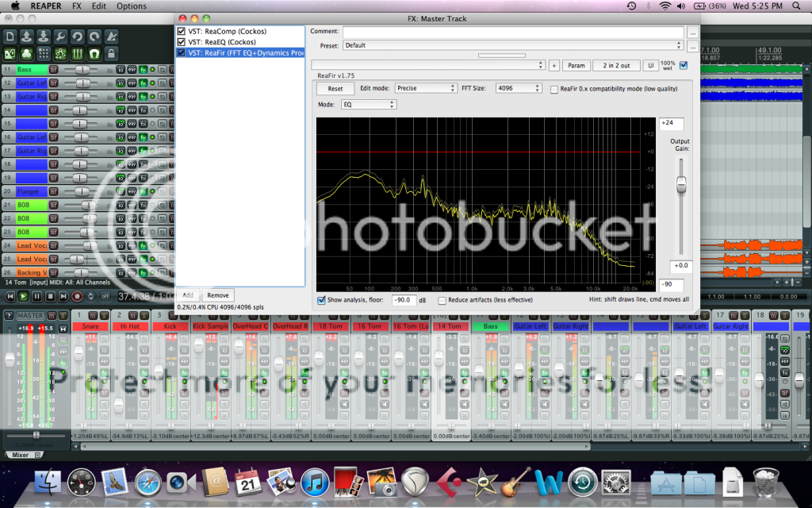Screen dimensions: 812x508
Task: Toggle MASTER mono/stereo button
Action: (x=63, y=329)
